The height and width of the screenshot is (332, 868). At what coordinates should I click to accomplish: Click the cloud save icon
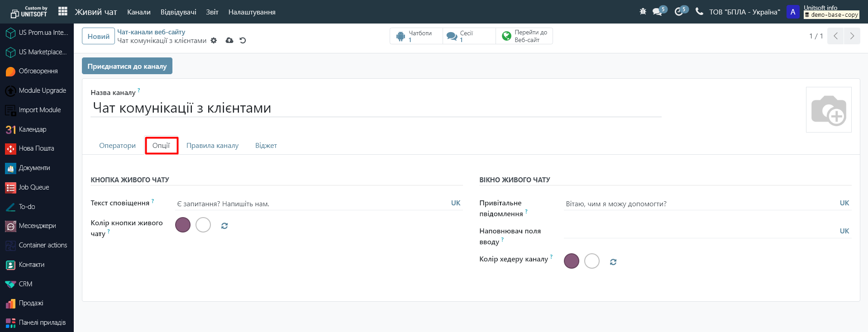click(229, 41)
